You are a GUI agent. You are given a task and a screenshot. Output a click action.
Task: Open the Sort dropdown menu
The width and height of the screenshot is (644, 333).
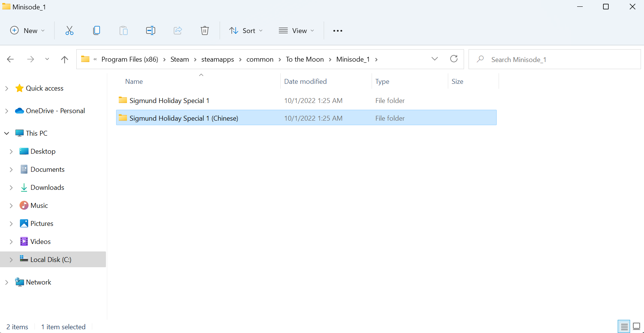[246, 31]
